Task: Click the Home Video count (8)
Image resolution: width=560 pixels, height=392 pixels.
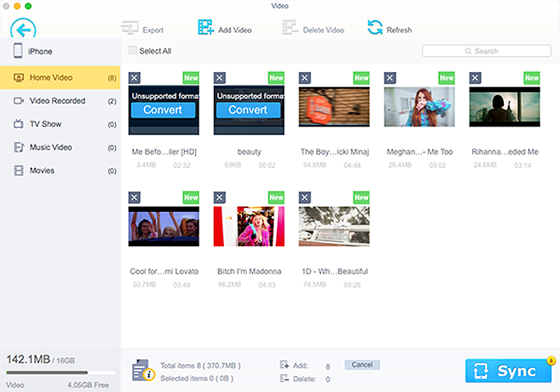Action: pos(112,78)
